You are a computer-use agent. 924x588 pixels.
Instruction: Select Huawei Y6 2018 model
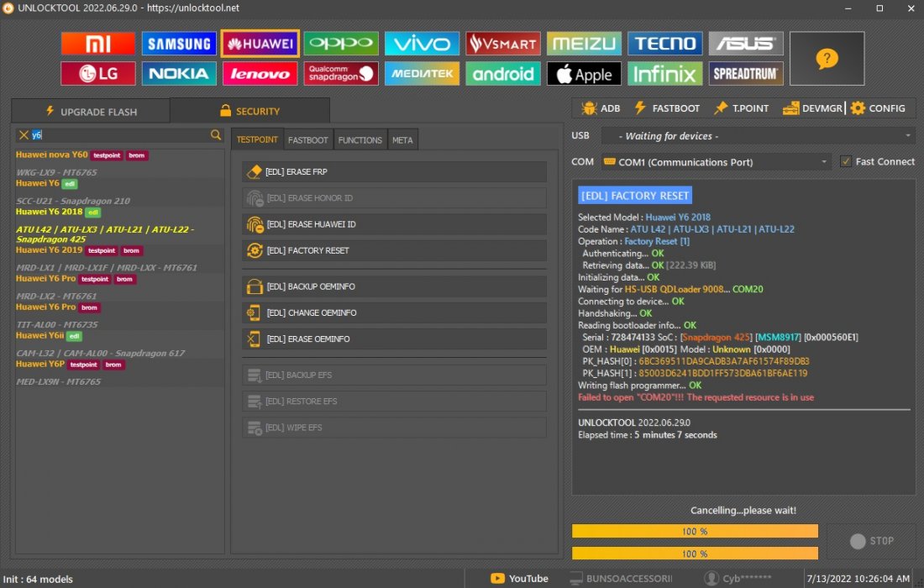coord(49,212)
